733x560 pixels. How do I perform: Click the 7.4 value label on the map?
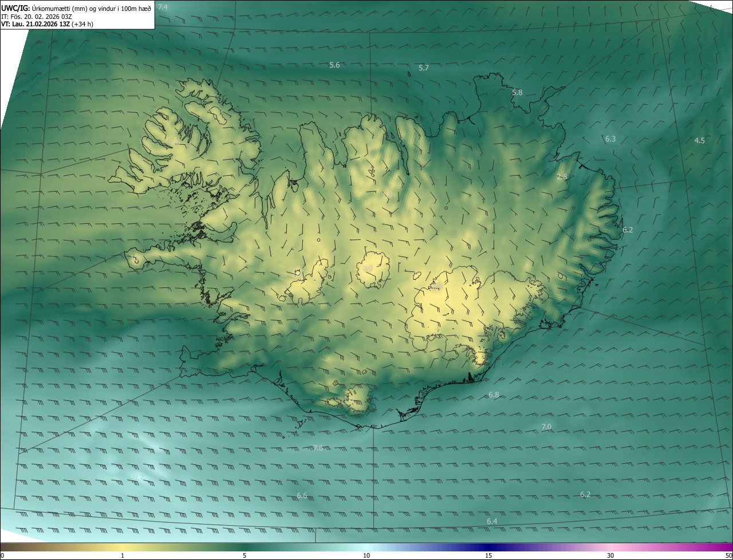(163, 7)
